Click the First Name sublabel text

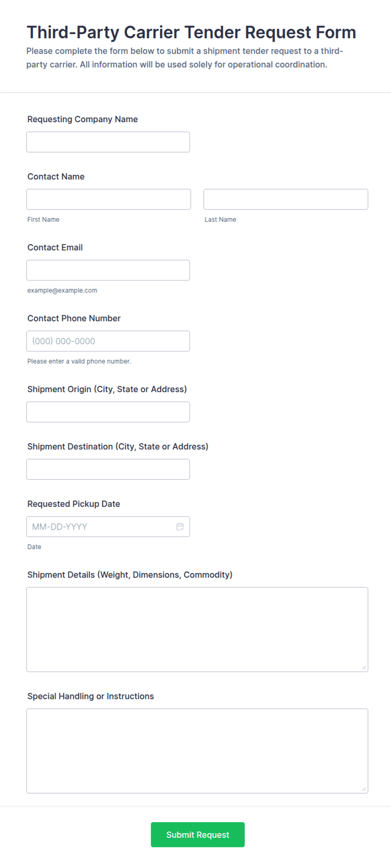pyautogui.click(x=43, y=219)
